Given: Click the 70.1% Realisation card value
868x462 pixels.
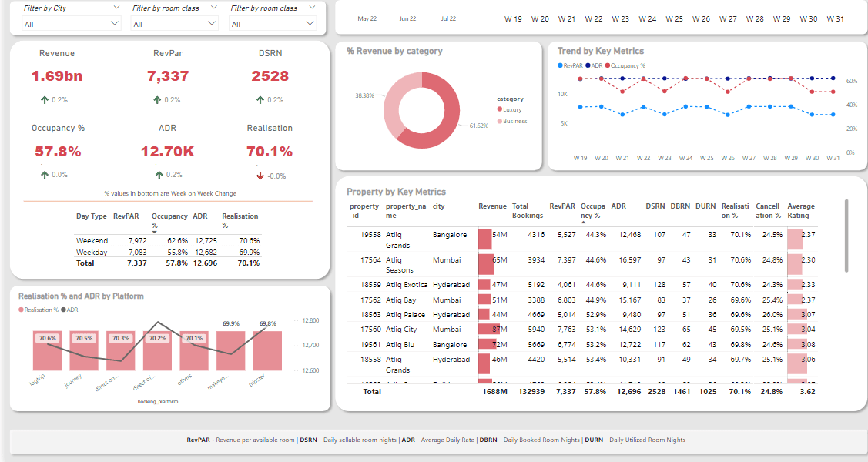Looking at the screenshot, I should [270, 152].
